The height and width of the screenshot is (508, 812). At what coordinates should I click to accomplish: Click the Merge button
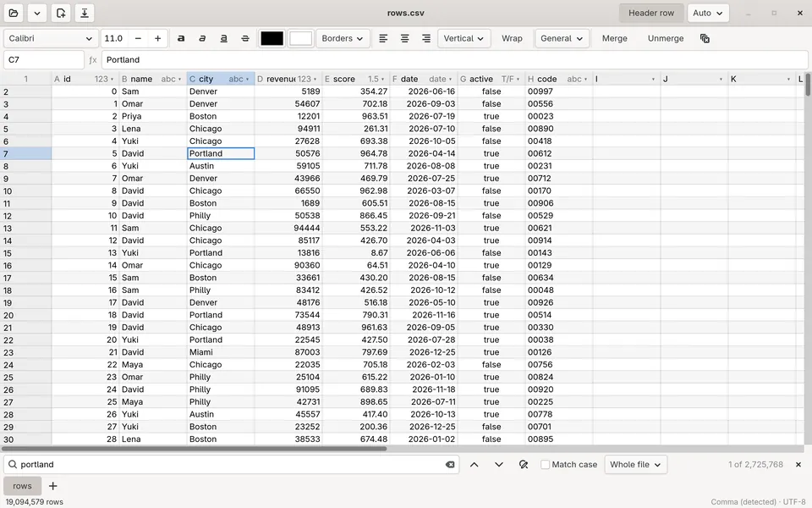pos(615,38)
